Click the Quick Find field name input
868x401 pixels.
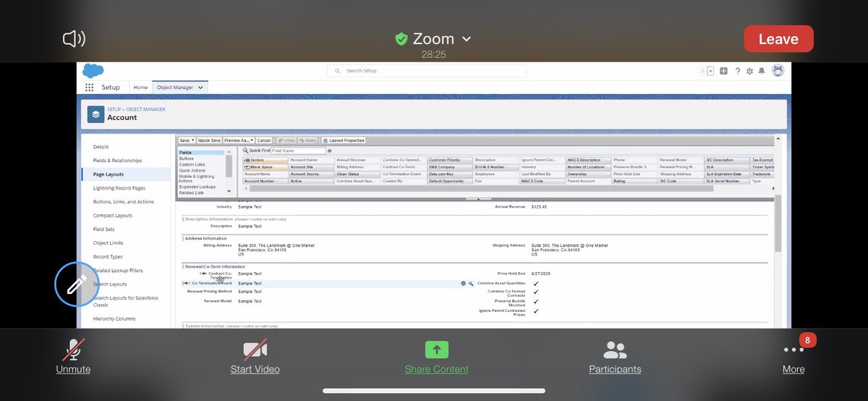click(298, 151)
